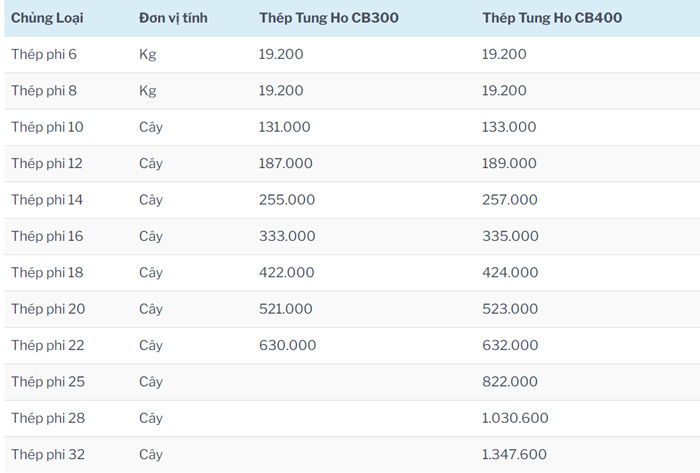Select the 1.030.600 price cell

(x=515, y=418)
